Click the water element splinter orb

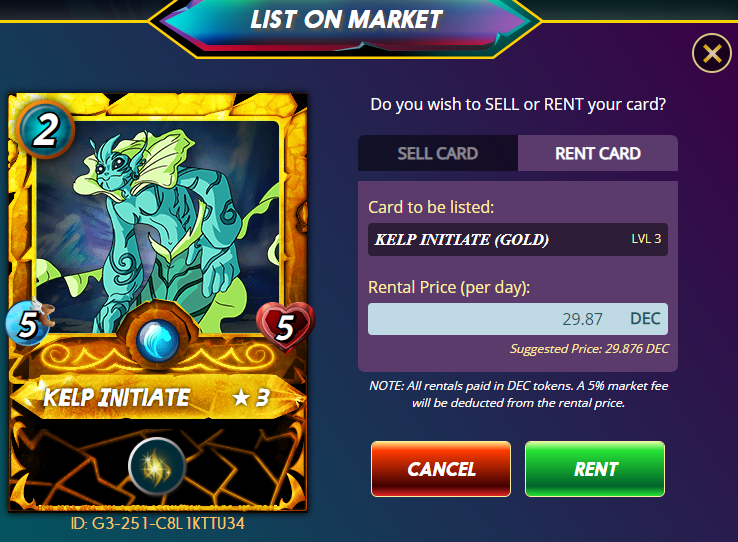(x=158, y=340)
